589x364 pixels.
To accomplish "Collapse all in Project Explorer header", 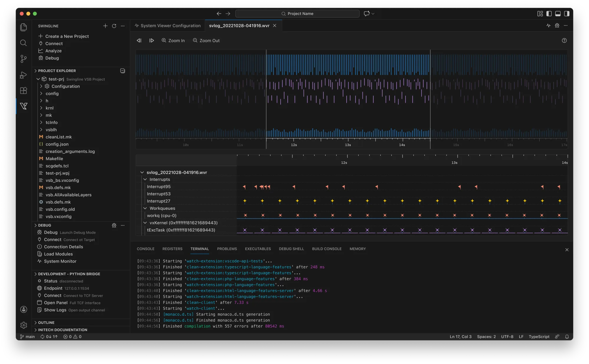I will click(x=123, y=71).
